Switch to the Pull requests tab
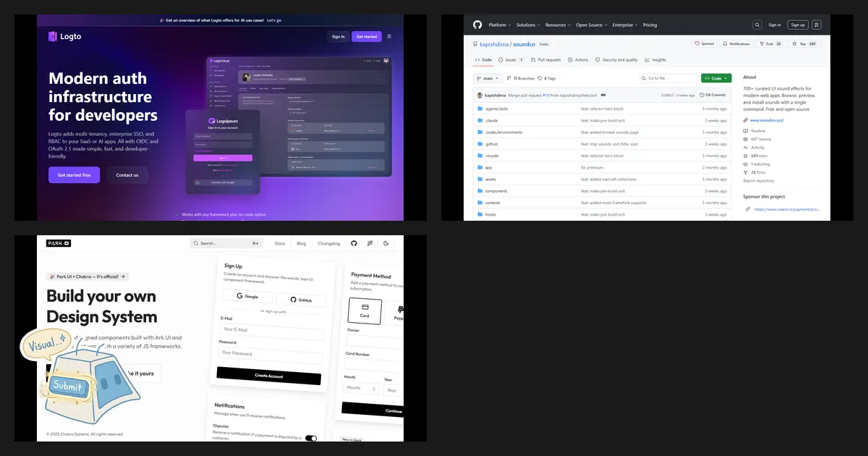The height and width of the screenshot is (456, 868). (546, 60)
